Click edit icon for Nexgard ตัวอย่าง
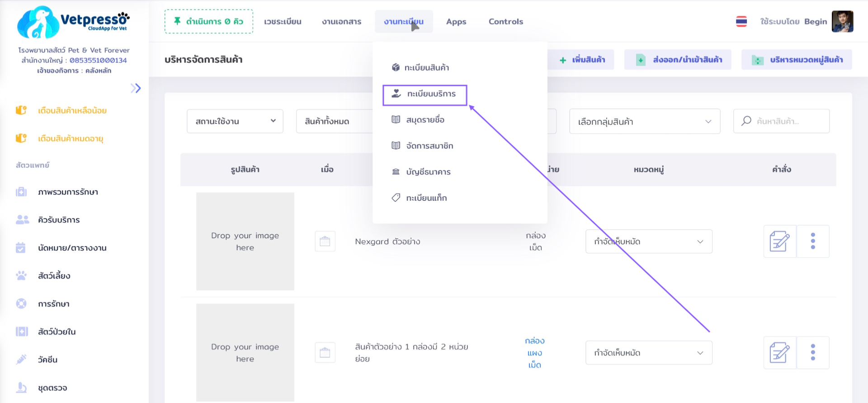Screen dimensions: 868x403 point(779,241)
